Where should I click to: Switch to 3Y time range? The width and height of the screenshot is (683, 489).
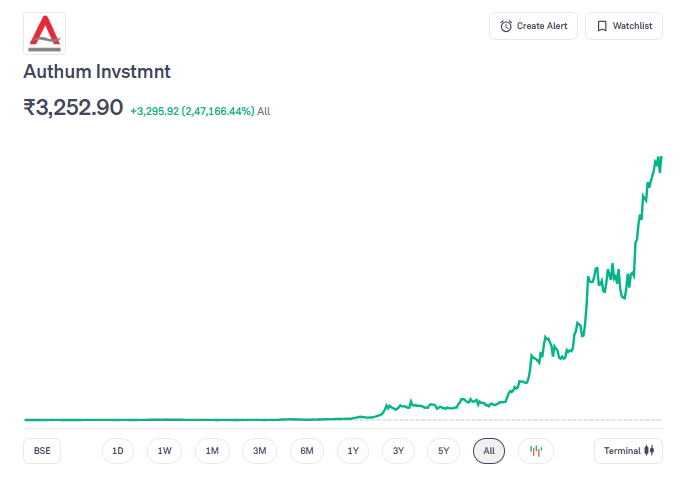398,451
